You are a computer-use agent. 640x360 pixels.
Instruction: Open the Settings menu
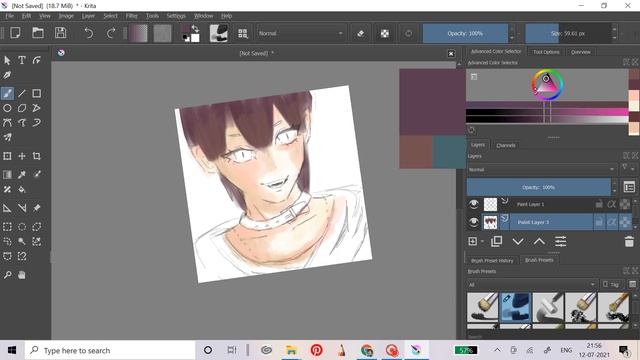pos(176,16)
